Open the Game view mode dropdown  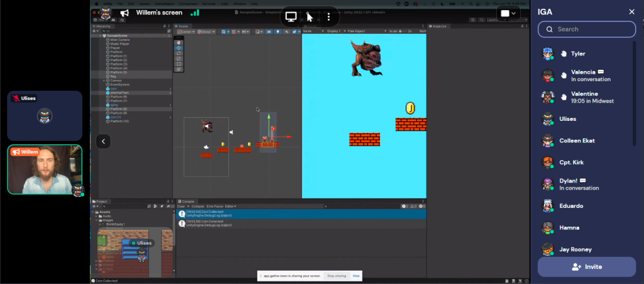[x=313, y=31]
